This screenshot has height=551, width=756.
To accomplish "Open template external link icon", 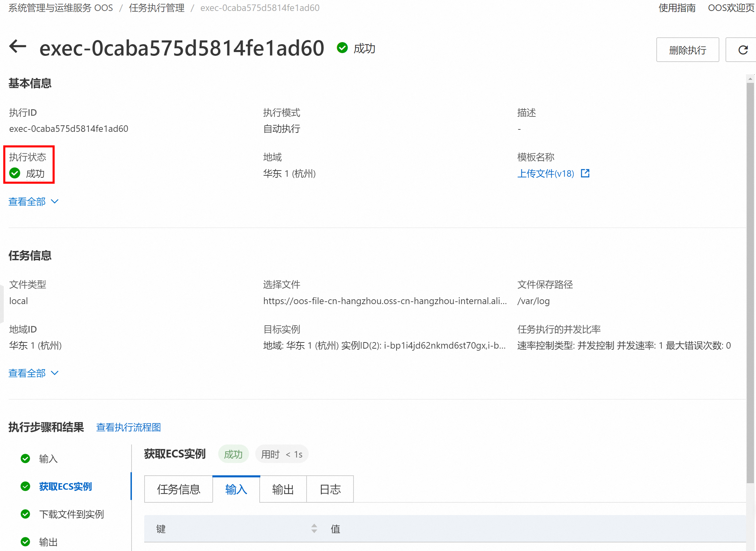I will [x=585, y=173].
